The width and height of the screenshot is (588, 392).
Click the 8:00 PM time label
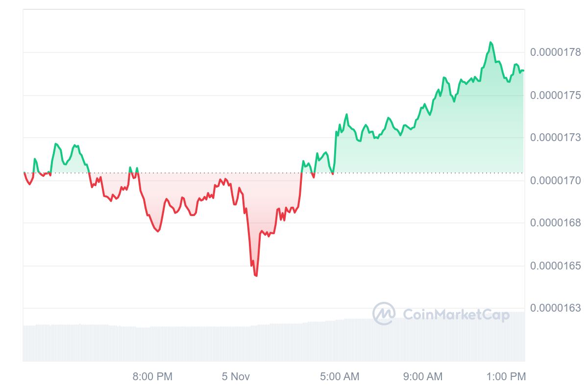152,377
